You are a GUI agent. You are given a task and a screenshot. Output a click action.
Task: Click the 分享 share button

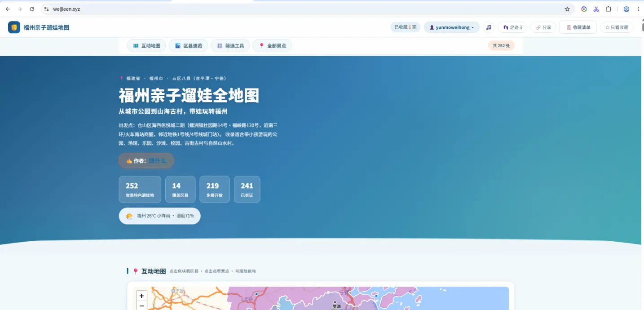click(543, 27)
